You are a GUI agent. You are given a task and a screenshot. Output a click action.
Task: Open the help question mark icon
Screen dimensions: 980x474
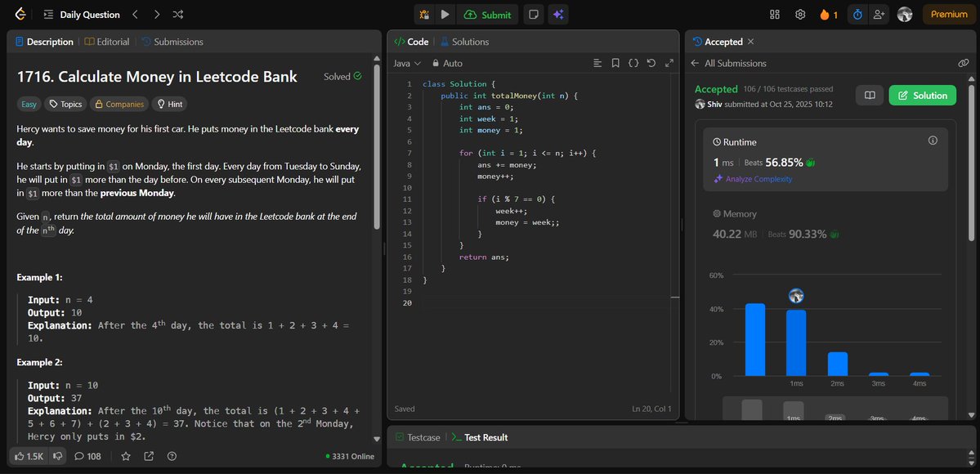(172, 456)
